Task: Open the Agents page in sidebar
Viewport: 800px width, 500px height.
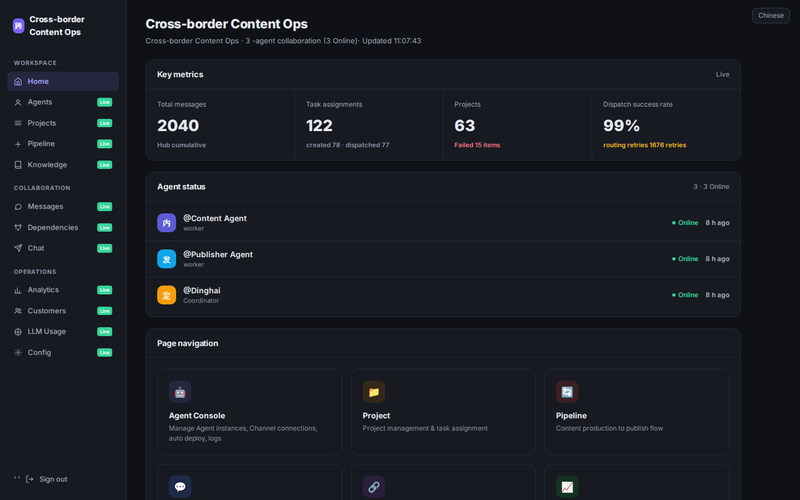Action: click(63, 103)
